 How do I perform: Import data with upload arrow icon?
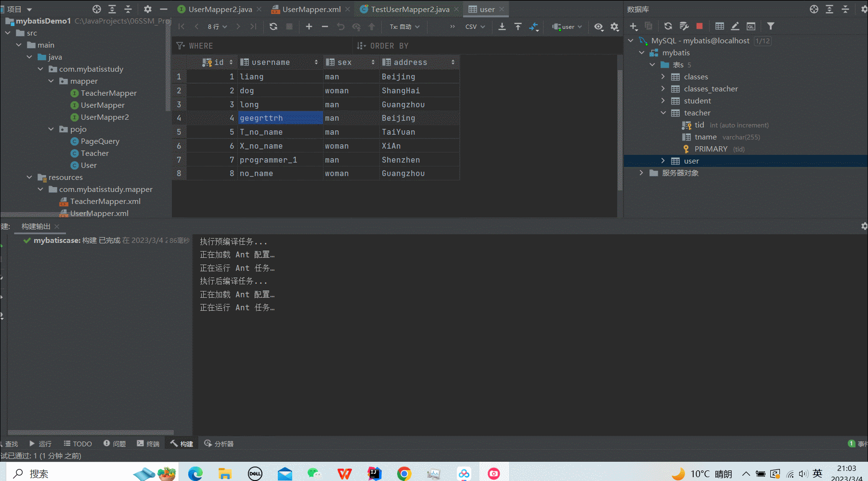click(518, 26)
